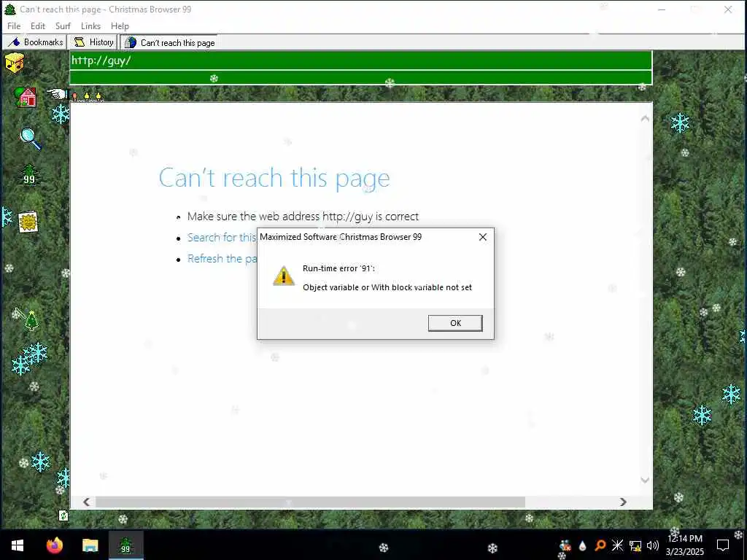Click the horizontal scroll right arrow
Viewport: 747px width, 560px height.
click(x=623, y=502)
